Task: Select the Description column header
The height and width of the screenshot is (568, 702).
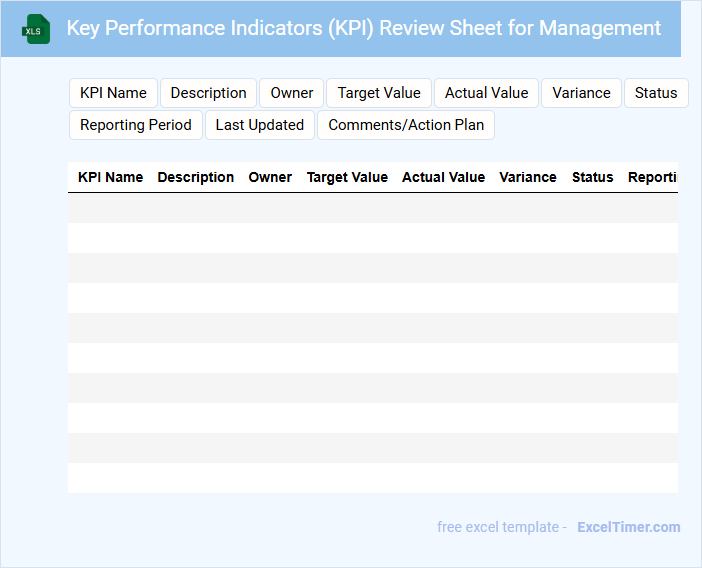Action: (x=196, y=177)
